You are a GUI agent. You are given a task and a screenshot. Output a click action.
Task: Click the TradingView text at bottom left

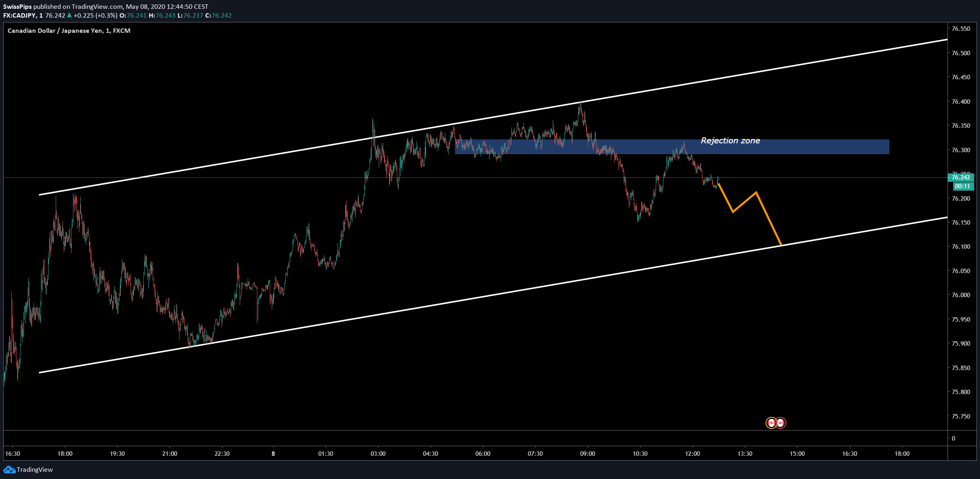pos(35,469)
